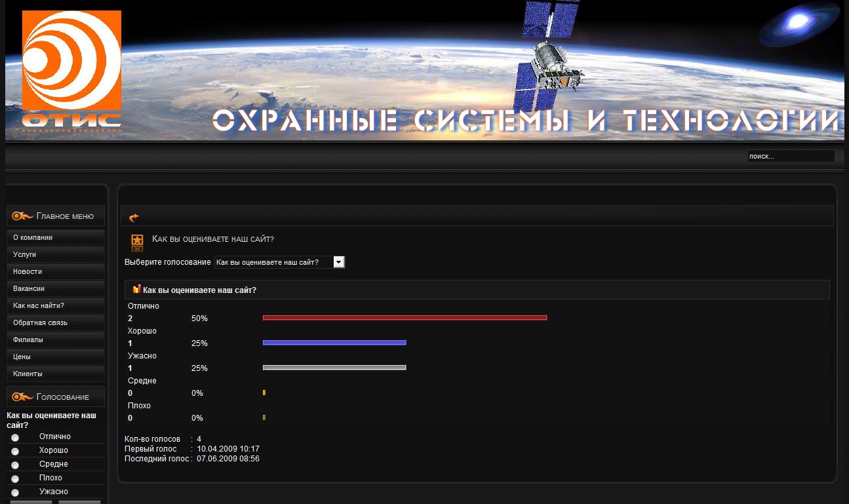This screenshot has height=504, width=849.
Task: Click the small bar chart icon in results header
Action: coord(136,289)
